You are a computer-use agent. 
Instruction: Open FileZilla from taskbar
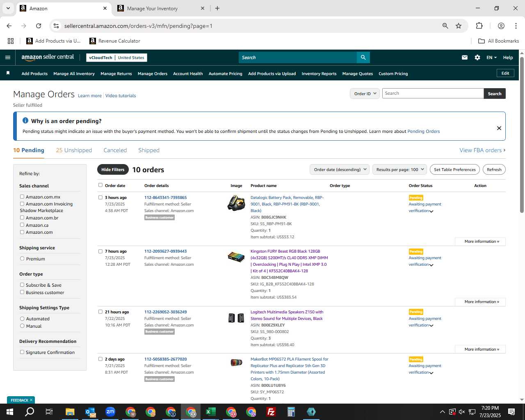pyautogui.click(x=271, y=412)
